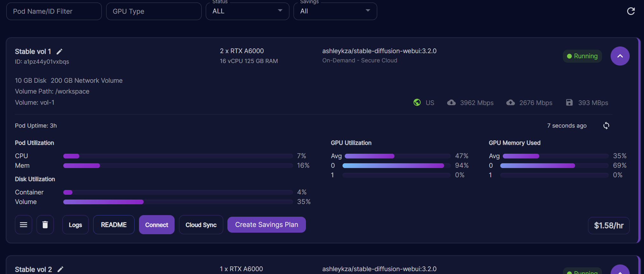
Task: Click the $1.58/hr price badge
Action: 609,226
